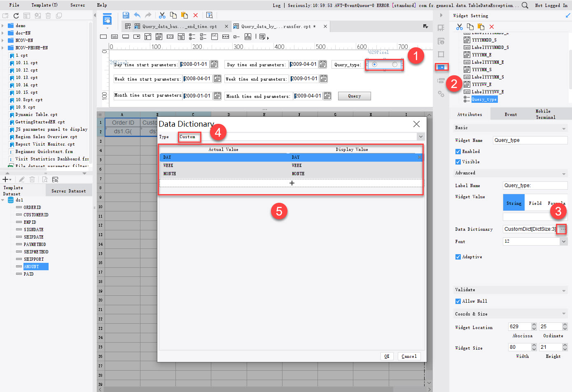The height and width of the screenshot is (392, 572).
Task: Open Data Dictionary ellipsis button
Action: coord(562,229)
